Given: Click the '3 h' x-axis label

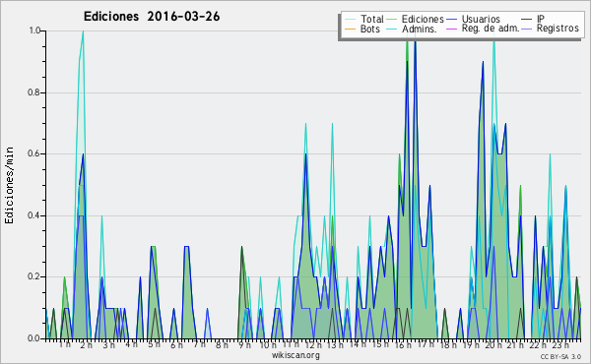Looking at the screenshot, I should 109,344.
